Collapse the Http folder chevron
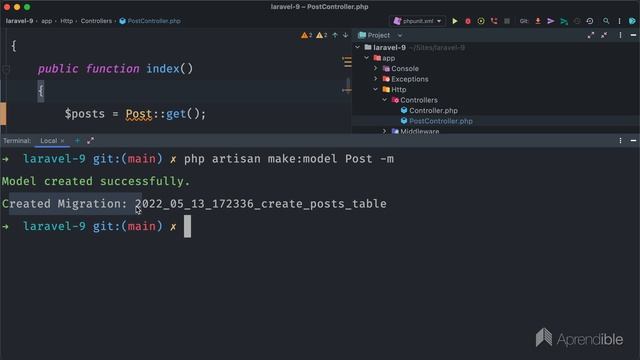640x360 pixels. click(376, 89)
